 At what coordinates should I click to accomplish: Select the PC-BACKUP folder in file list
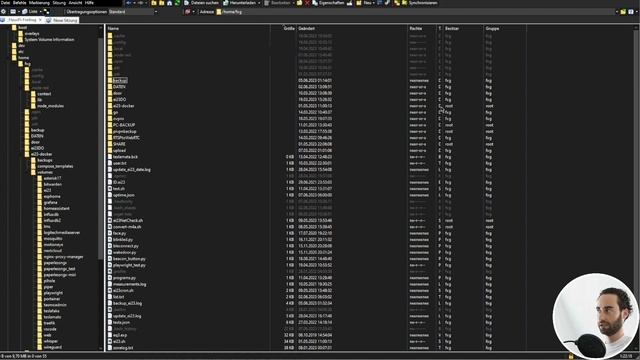124,125
